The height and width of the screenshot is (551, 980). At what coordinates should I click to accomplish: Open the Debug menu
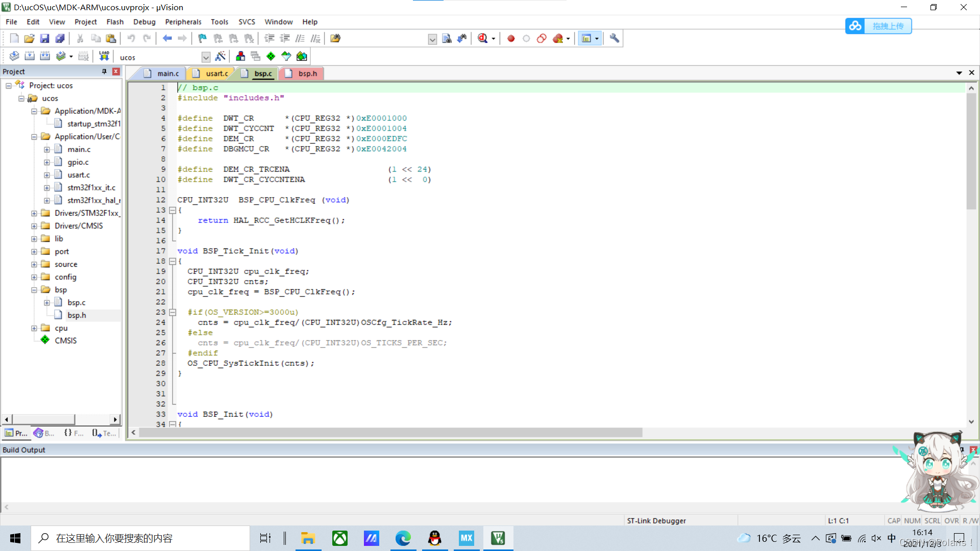pyautogui.click(x=144, y=22)
